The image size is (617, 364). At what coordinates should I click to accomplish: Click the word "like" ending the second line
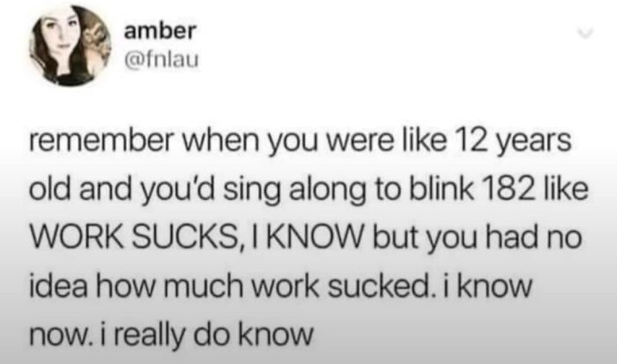click(x=567, y=189)
